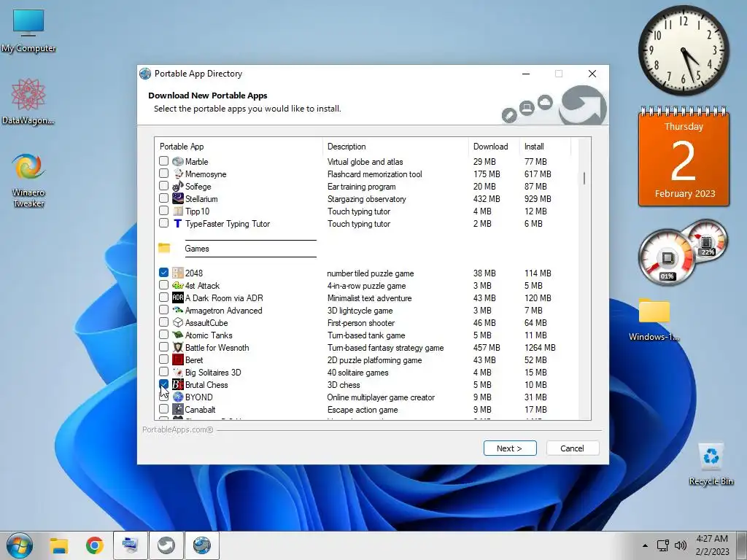Click the on-screen keyboard taskbar button

pos(131,545)
